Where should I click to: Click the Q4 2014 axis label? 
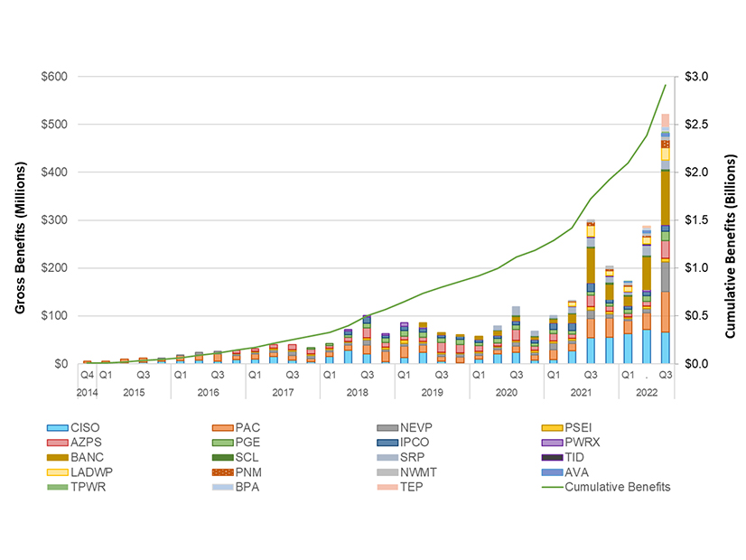click(87, 372)
